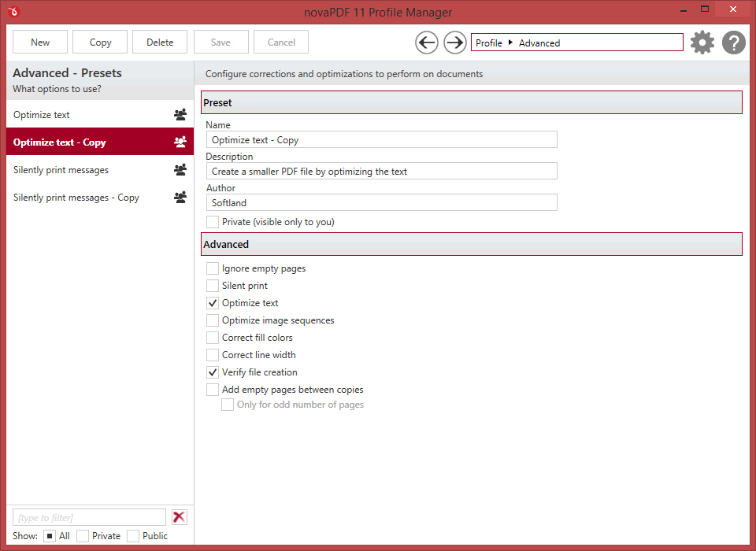Viewport: 756px width, 551px height.
Task: Click the users icon beside Optimize text preset
Action: click(x=180, y=115)
